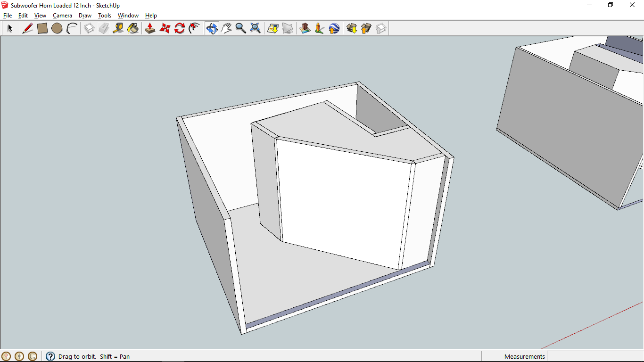Open the File menu

tap(8, 16)
